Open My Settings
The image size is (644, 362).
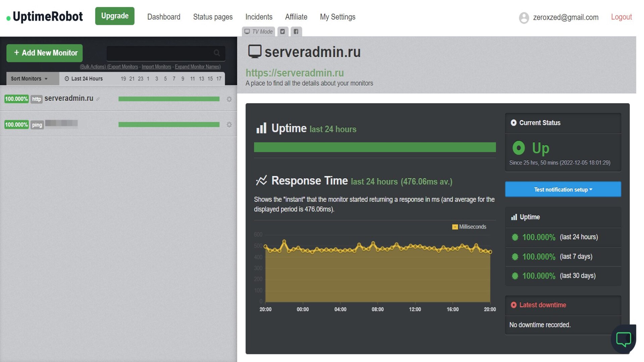click(337, 17)
